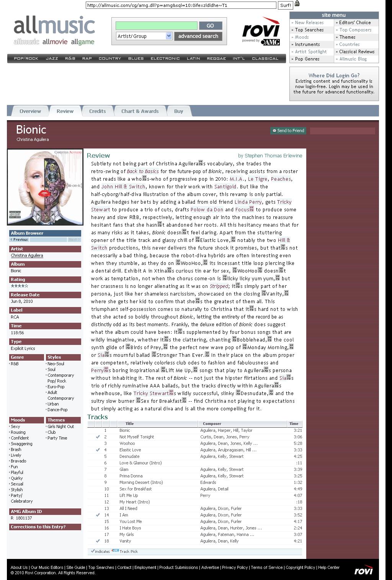Image resolution: width=392 pixels, height=580 pixels.
Task: Click Themes in site menu
Action: tap(347, 37)
